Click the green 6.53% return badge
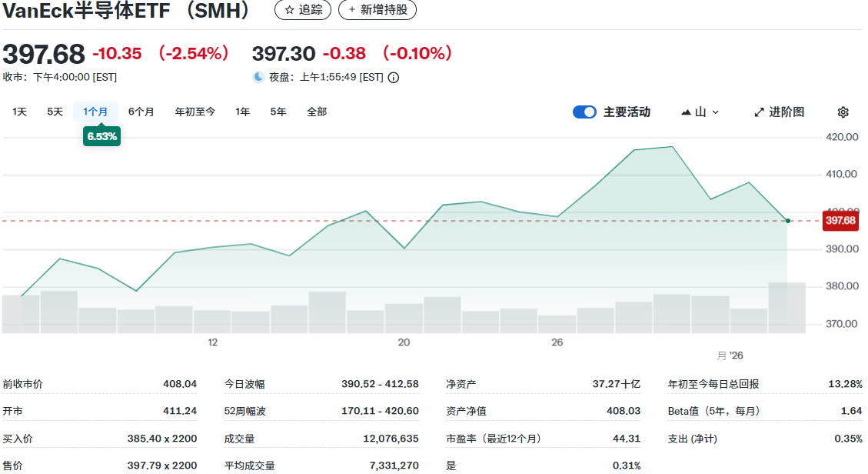This screenshot has height=474, width=868. [x=101, y=135]
